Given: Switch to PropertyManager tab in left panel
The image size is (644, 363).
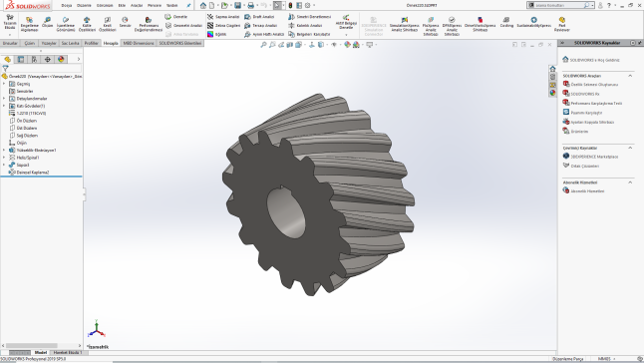Looking at the screenshot, I should (21, 60).
